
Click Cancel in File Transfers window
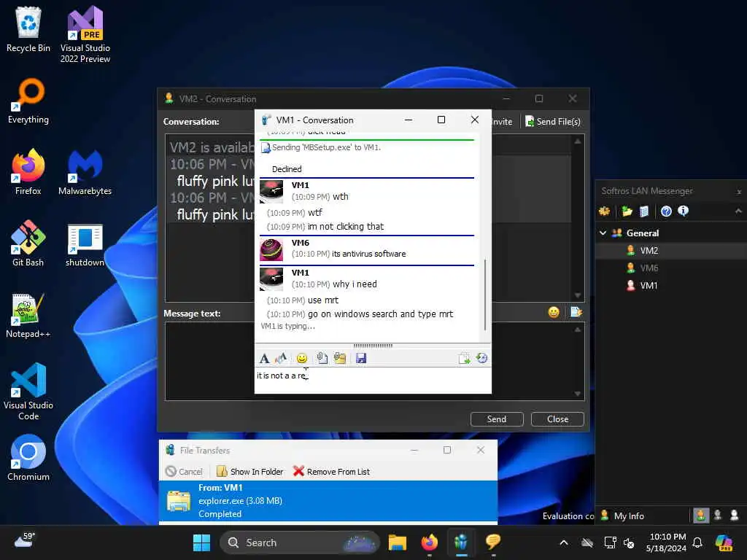(x=185, y=472)
